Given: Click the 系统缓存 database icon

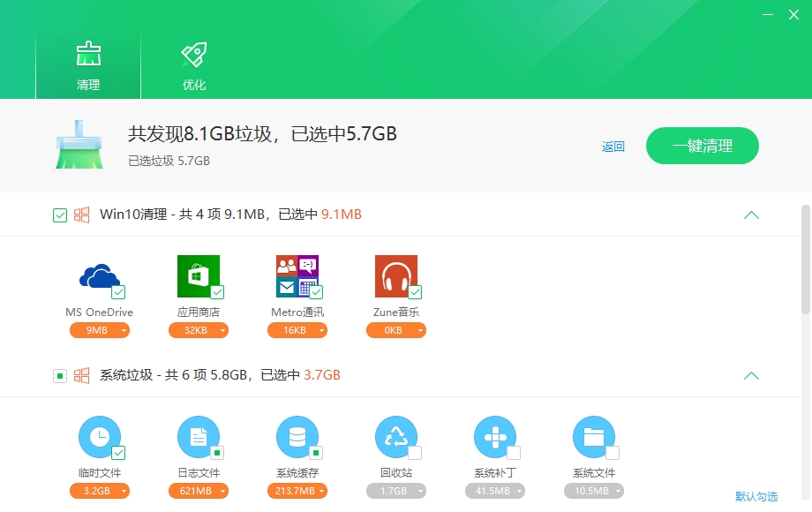Looking at the screenshot, I should pos(297,437).
